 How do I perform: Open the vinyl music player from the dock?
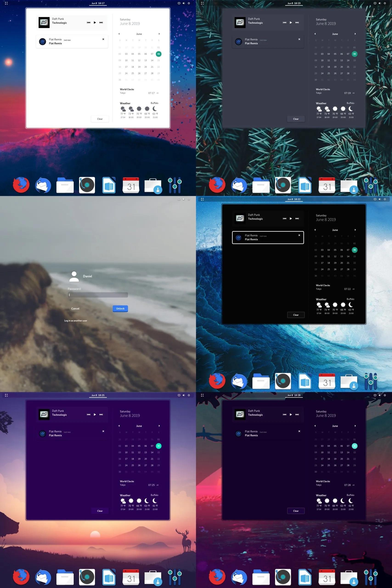[x=87, y=185]
